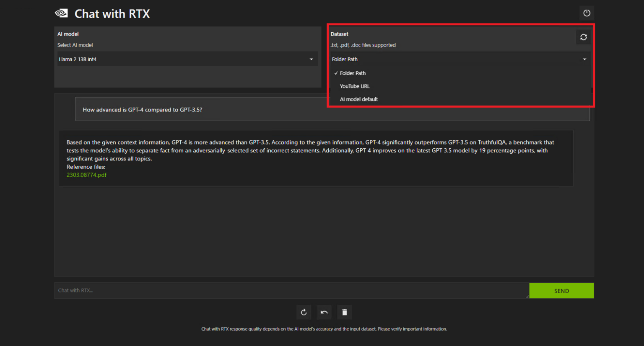Viewport: 644px width, 346px height.
Task: Regenerate the response with the redo icon
Action: point(304,312)
